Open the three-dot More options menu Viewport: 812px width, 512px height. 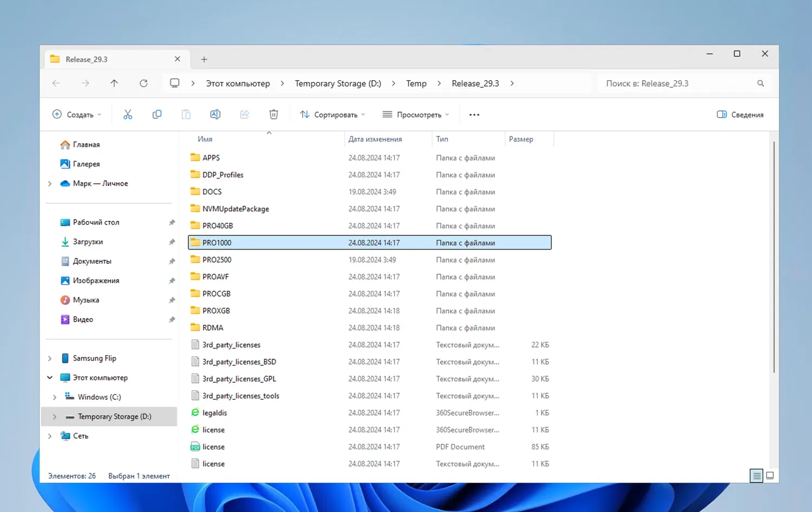click(474, 115)
